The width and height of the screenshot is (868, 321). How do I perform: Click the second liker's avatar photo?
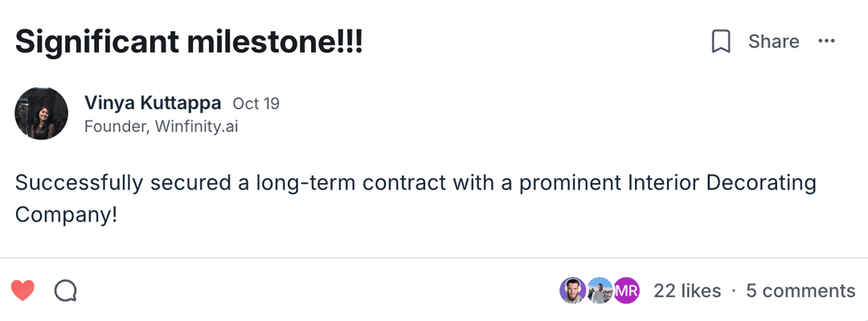click(x=599, y=291)
